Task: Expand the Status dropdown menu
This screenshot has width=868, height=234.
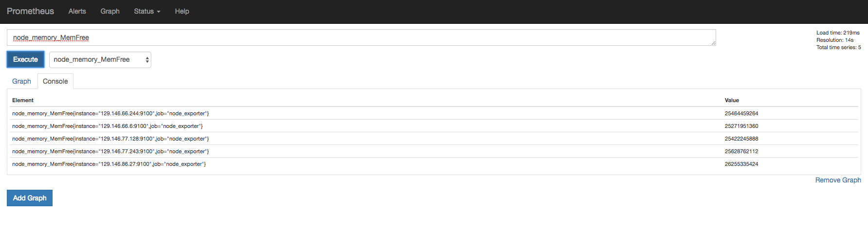Action: 147,11
